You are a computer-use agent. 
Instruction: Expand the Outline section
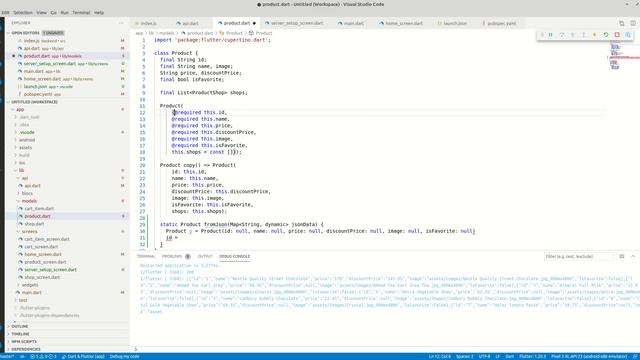(67, 327)
